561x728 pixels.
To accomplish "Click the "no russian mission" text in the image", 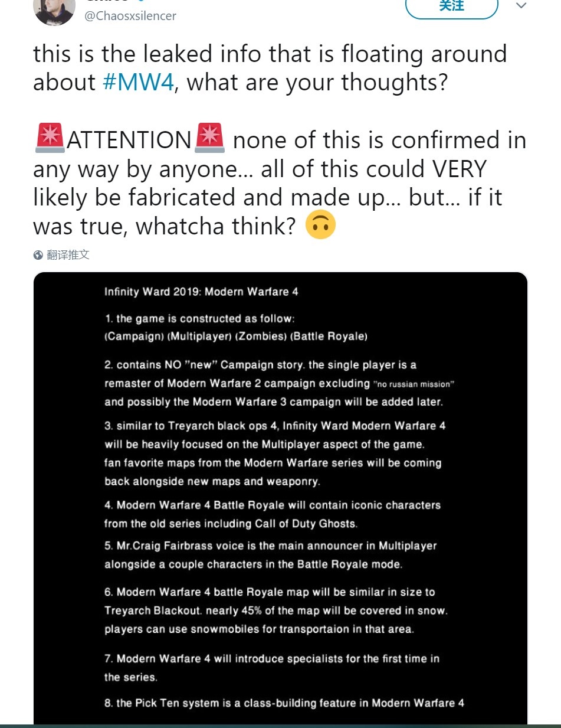I will tap(414, 384).
